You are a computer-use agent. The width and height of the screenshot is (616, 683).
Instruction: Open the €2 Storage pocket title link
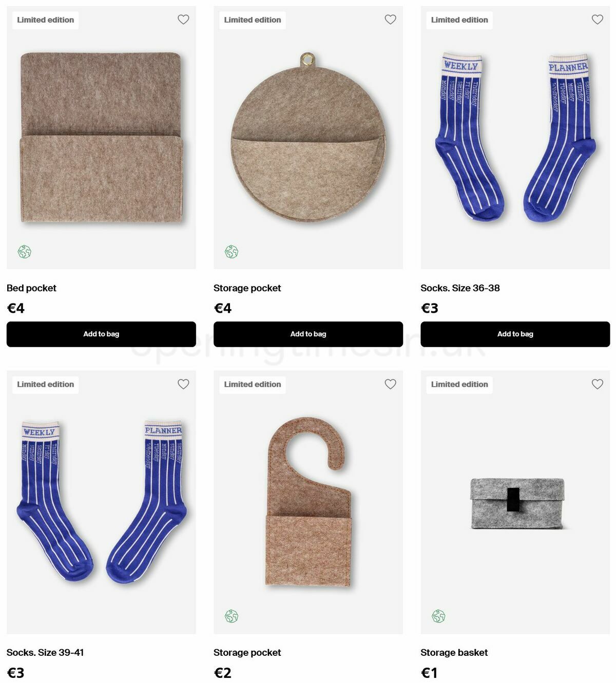click(247, 653)
